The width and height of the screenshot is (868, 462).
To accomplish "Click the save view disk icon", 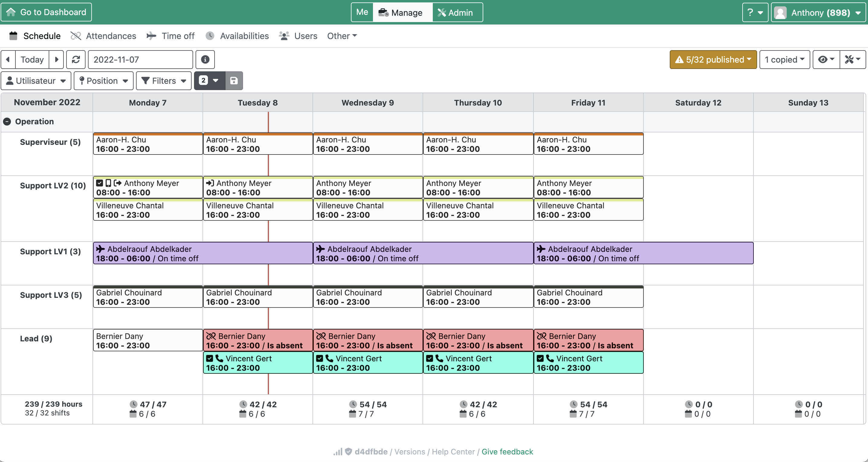I will click(x=234, y=80).
